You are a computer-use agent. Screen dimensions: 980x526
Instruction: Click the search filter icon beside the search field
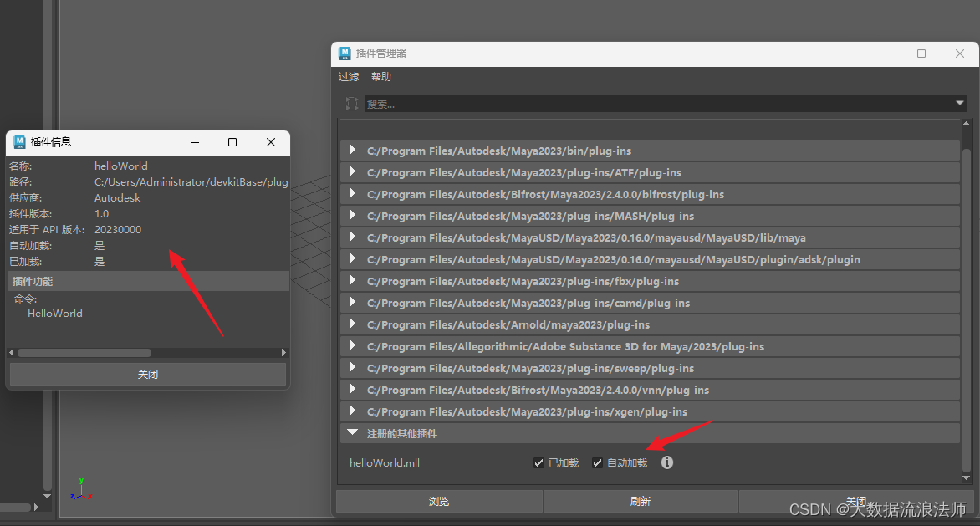352,104
